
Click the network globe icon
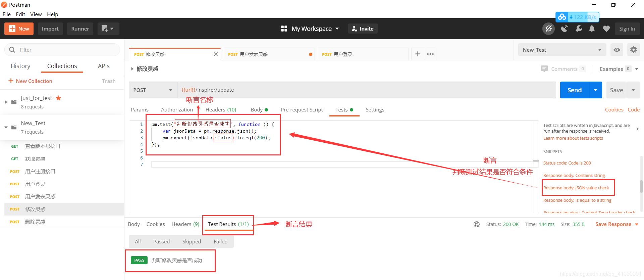[x=476, y=224]
